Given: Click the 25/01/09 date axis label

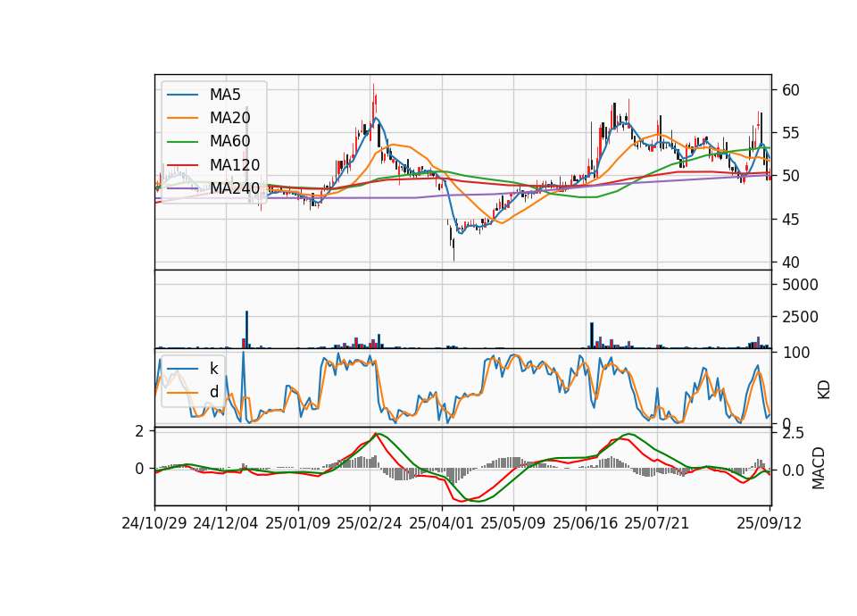Looking at the screenshot, I should (x=298, y=524).
